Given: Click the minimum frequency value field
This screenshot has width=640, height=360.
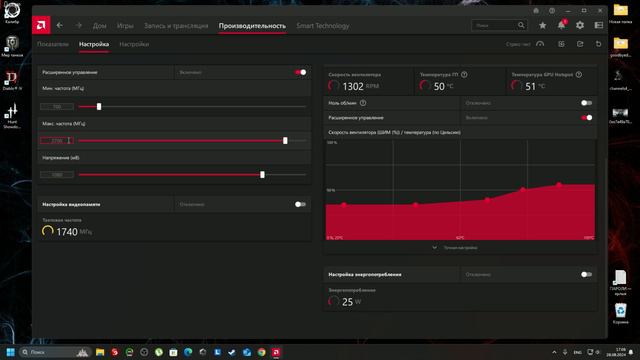Looking at the screenshot, I should point(57,107).
